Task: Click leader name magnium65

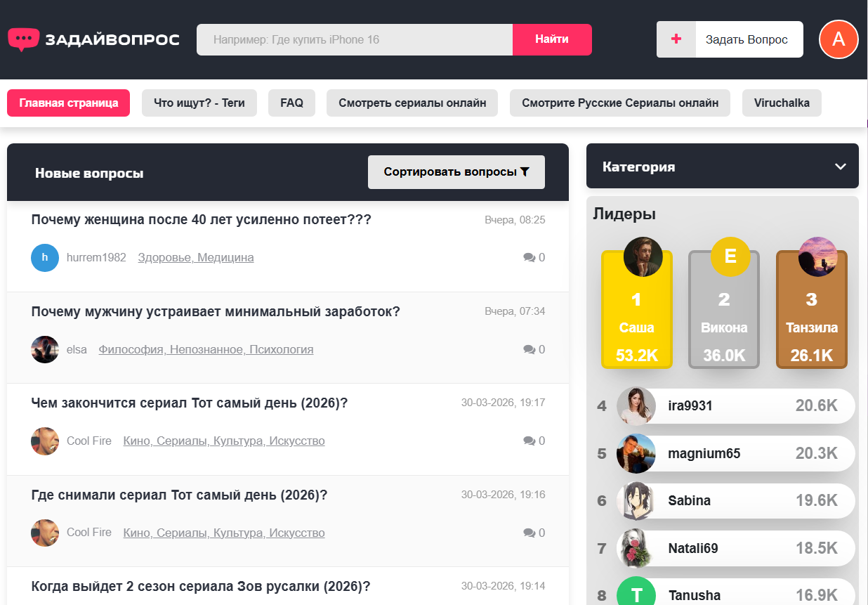Action: [704, 453]
